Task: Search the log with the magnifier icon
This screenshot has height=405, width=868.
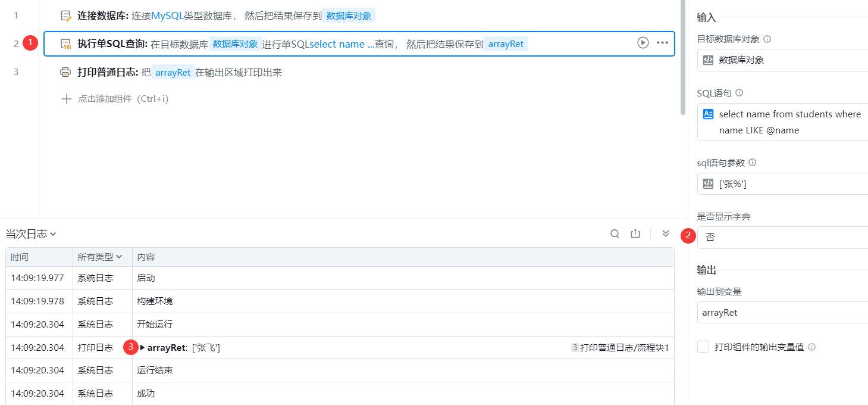Action: click(x=615, y=234)
